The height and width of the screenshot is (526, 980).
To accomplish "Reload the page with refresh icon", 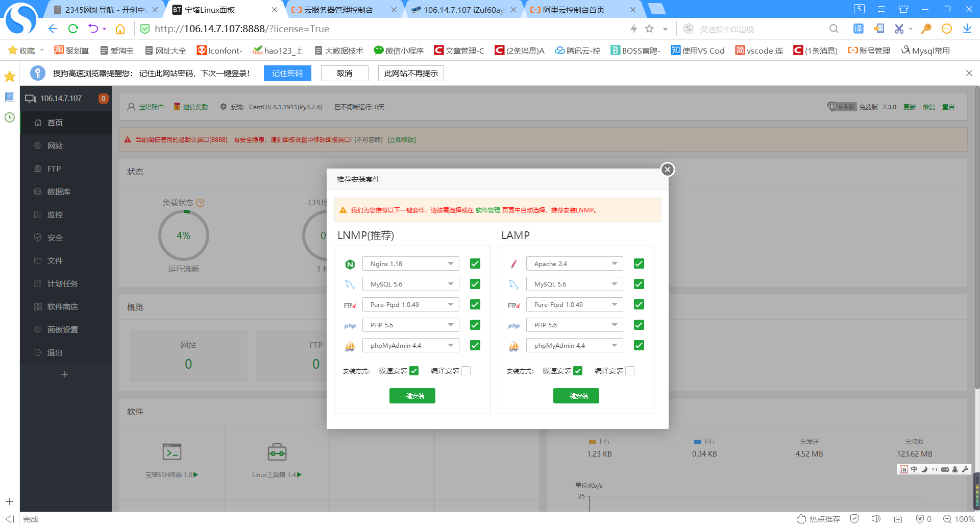I will tap(73, 29).
